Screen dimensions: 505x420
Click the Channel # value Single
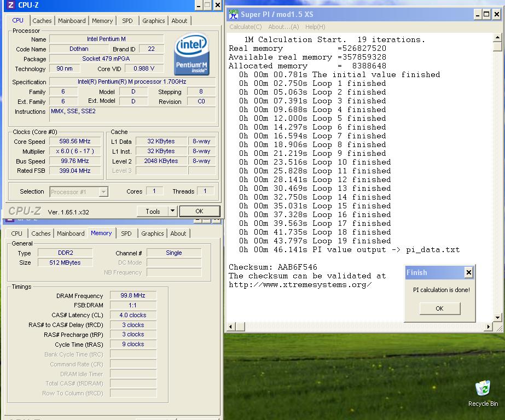click(174, 253)
